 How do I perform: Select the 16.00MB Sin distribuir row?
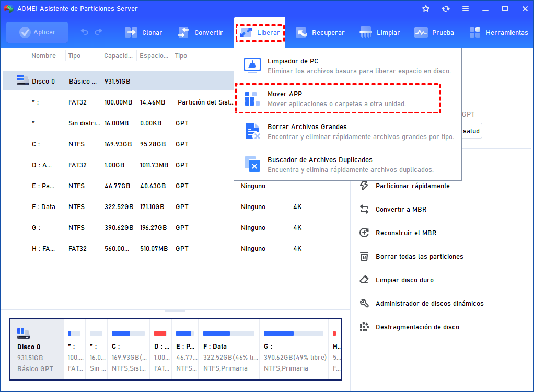pyautogui.click(x=119, y=123)
